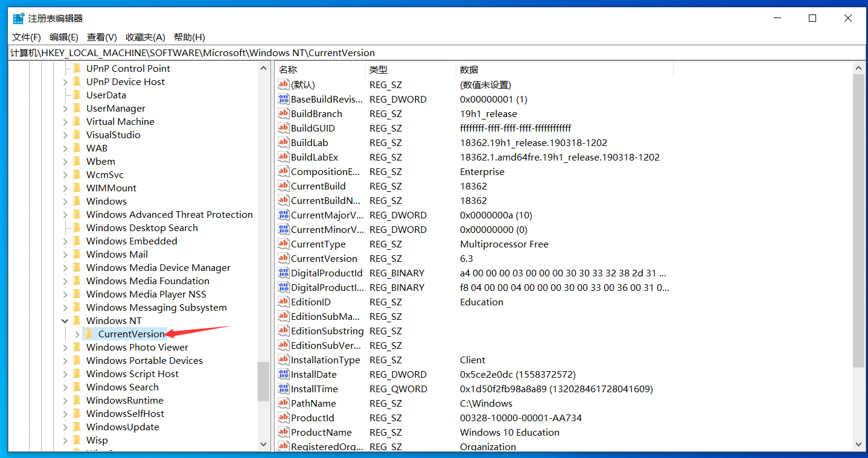Image resolution: width=868 pixels, height=458 pixels.
Task: Click the WindowsUpdate folder icon
Action: pyautogui.click(x=77, y=427)
